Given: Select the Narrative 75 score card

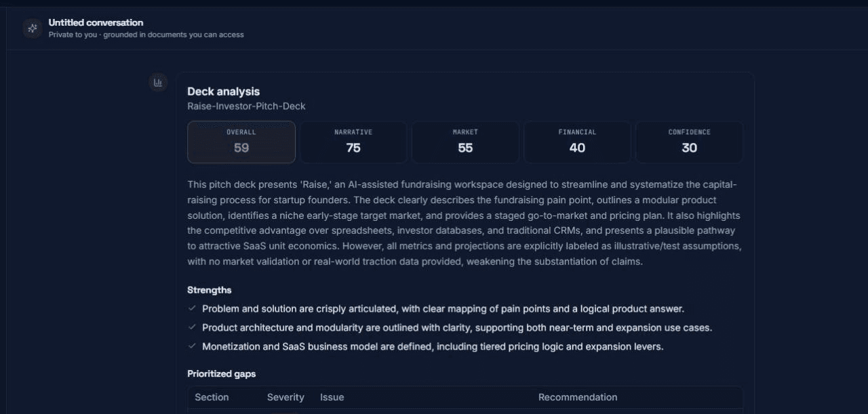Looking at the screenshot, I should pyautogui.click(x=353, y=142).
